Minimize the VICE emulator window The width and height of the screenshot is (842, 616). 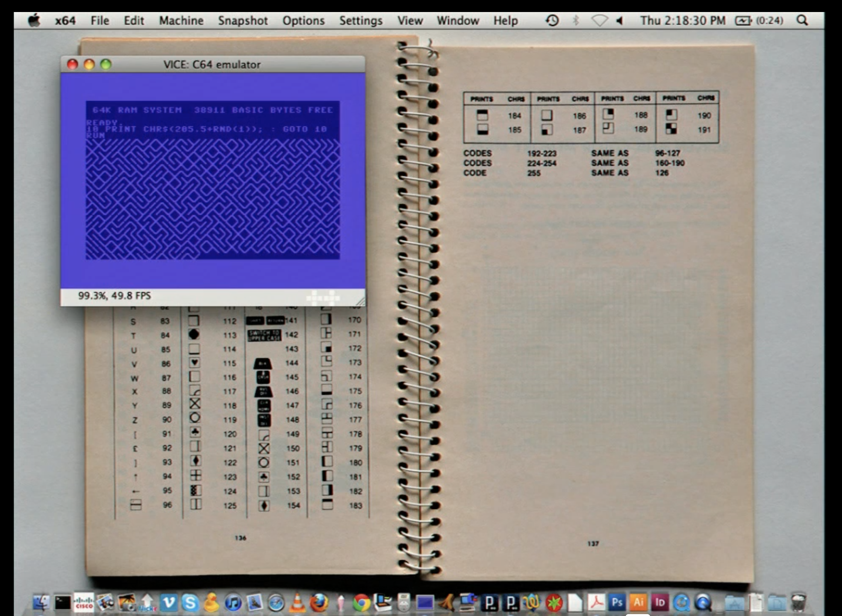[x=89, y=64]
